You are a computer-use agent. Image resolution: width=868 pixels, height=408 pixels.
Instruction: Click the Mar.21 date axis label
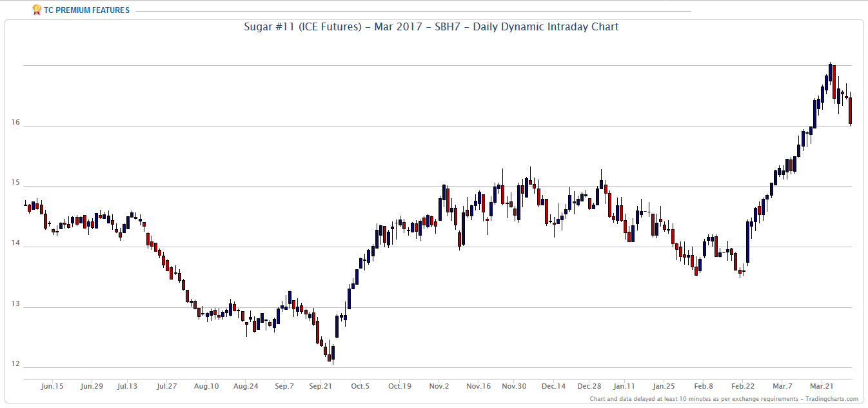[820, 386]
